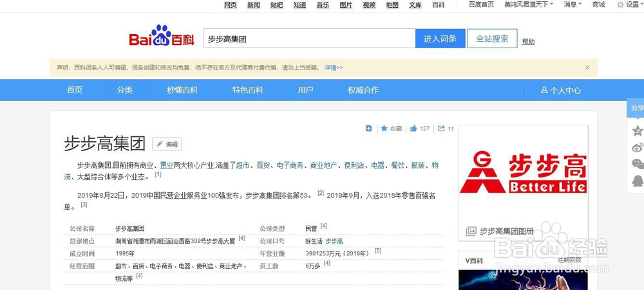Share to Weibo from the sidebar

coord(638,148)
